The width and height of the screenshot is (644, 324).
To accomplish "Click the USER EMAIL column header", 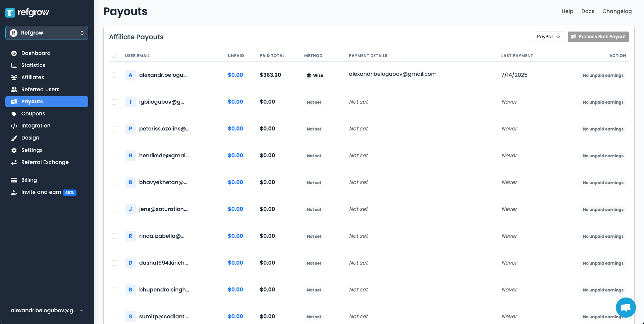I will pos(137,56).
